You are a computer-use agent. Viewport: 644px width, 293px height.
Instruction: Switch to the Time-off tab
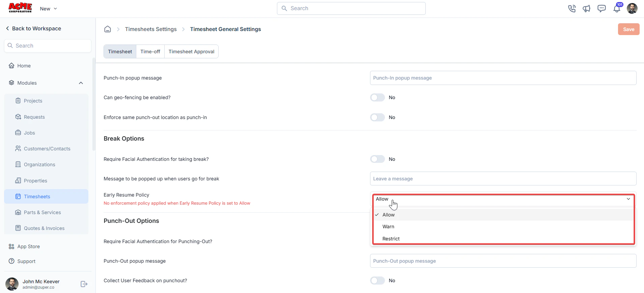(x=150, y=52)
